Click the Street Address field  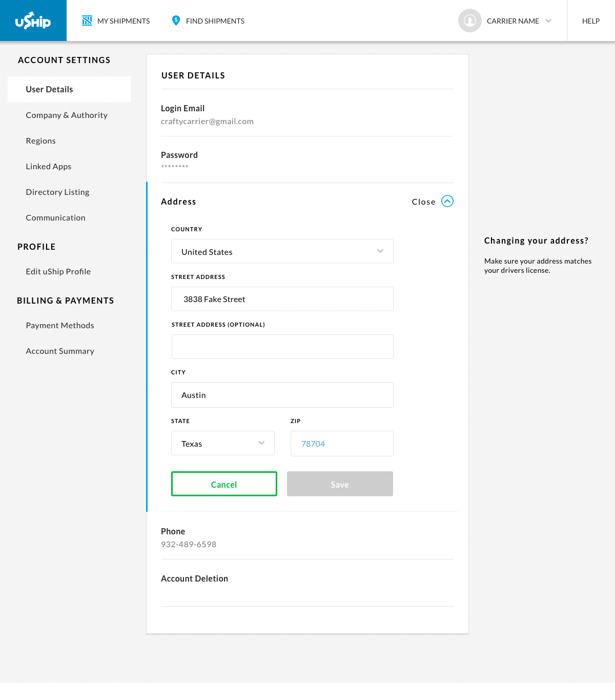point(282,299)
